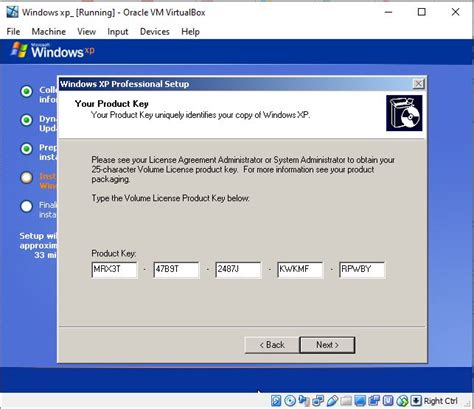The width and height of the screenshot is (474, 409).
Task: Click the overlapping-screens recording status icon
Action: tap(374, 400)
